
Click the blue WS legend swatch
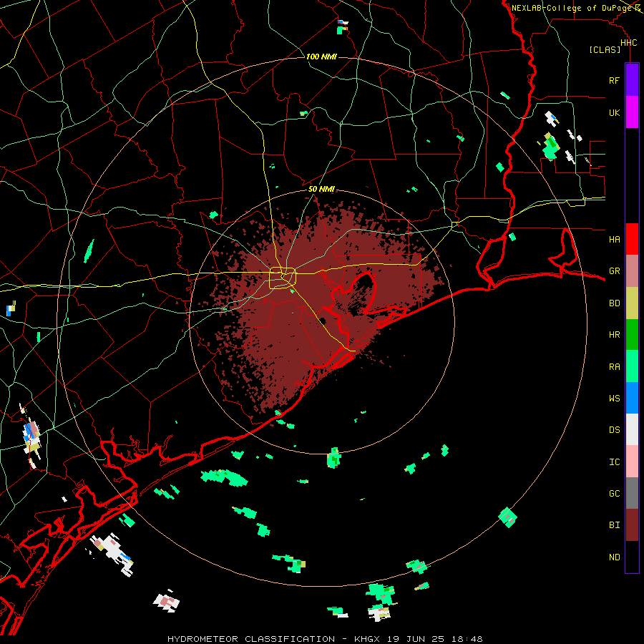(x=632, y=398)
